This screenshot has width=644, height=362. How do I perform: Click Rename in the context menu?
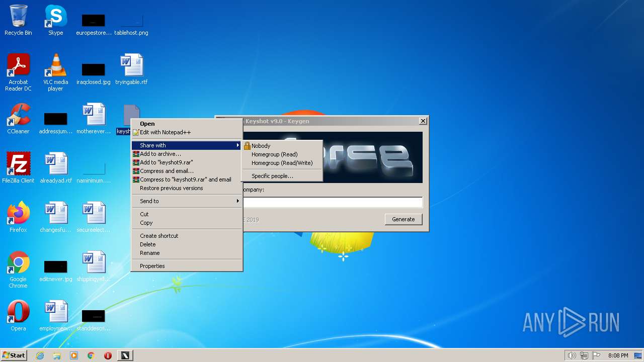(187, 253)
